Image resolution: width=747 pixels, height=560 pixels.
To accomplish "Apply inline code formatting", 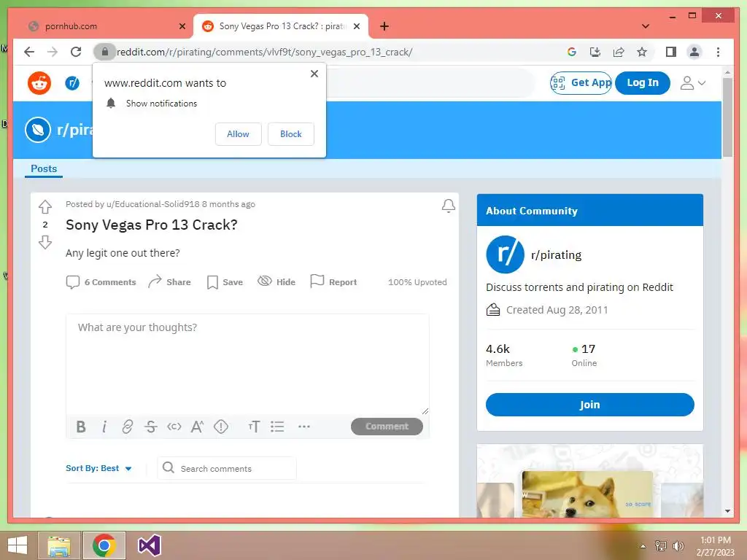I will tap(174, 427).
